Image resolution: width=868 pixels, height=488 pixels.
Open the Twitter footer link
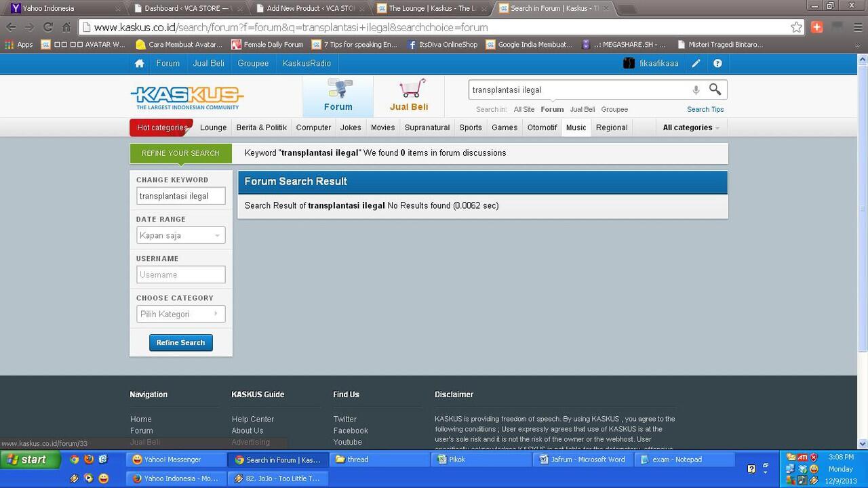pos(344,420)
